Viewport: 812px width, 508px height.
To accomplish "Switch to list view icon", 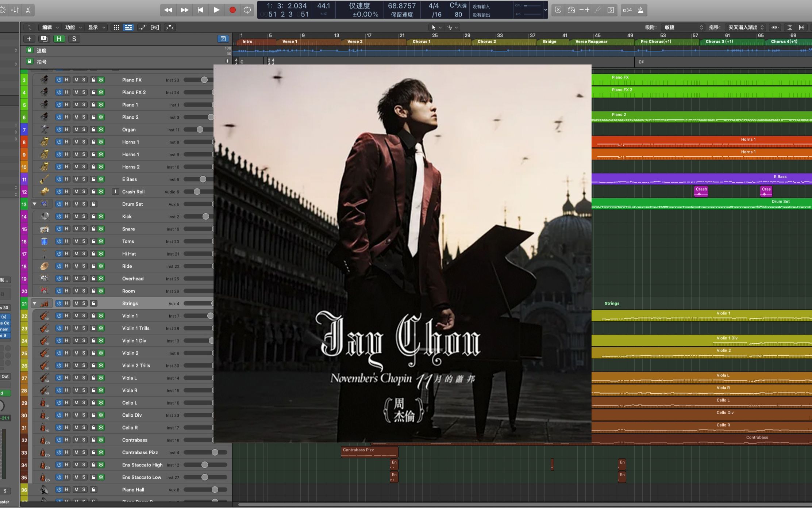I will [128, 27].
